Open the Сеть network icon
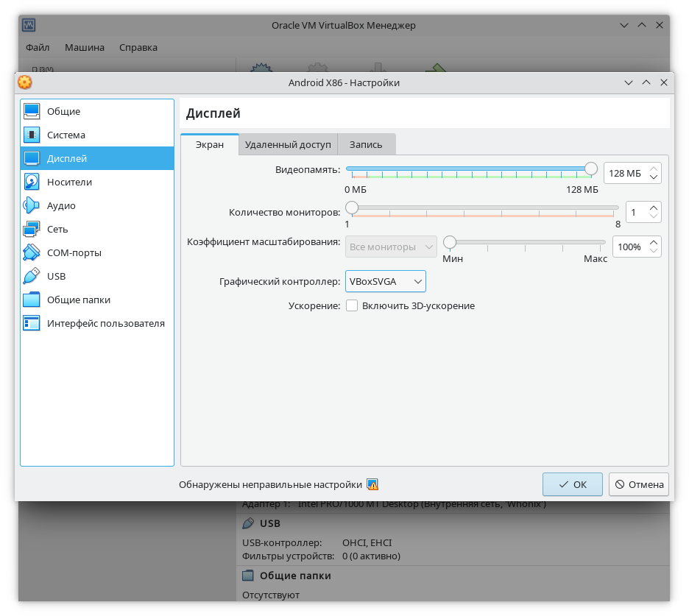Screen dimensions: 689x616 32,230
